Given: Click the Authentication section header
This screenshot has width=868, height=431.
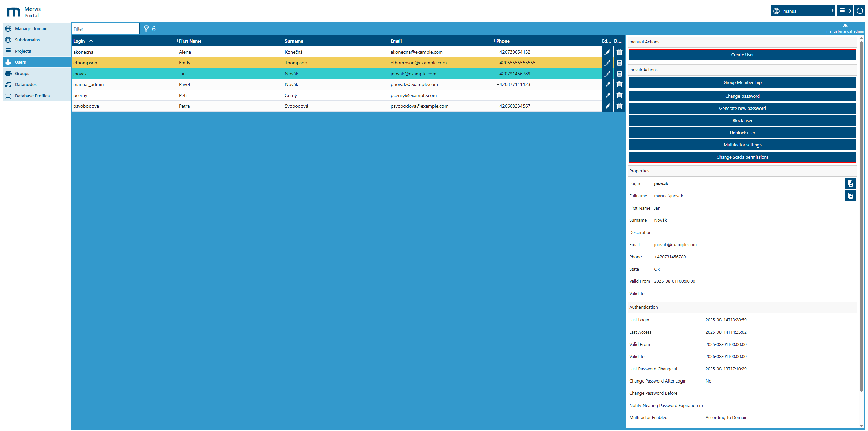Looking at the screenshot, I should coord(742,307).
